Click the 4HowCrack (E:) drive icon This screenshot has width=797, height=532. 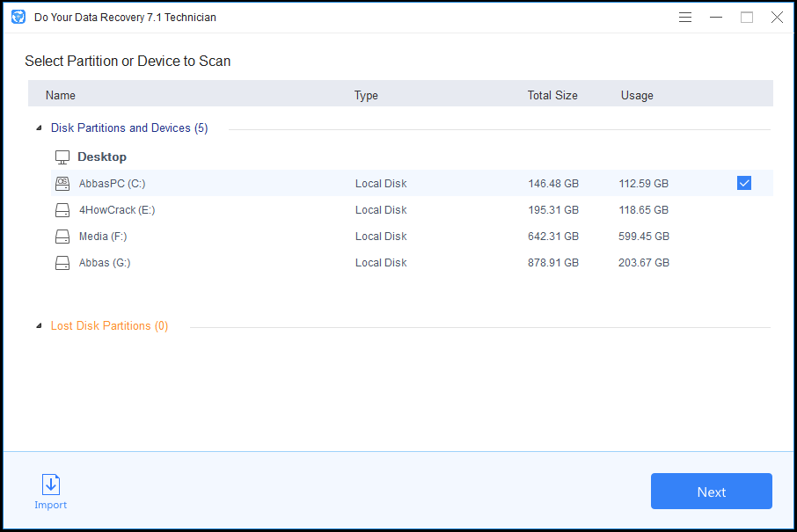(x=62, y=210)
